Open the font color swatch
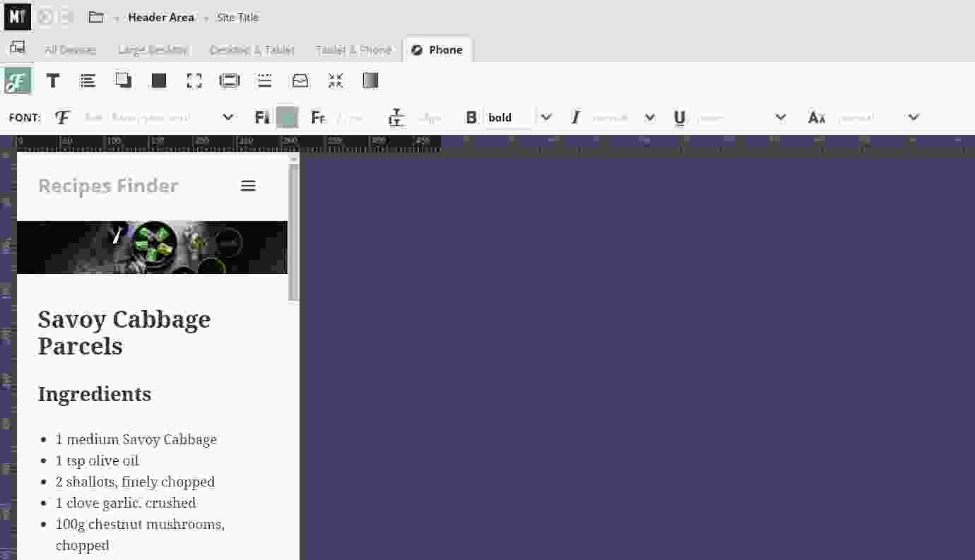The image size is (975, 560). [287, 117]
